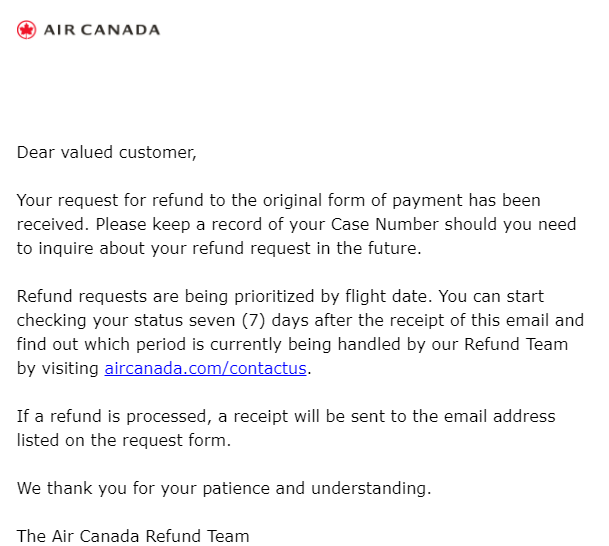
Task: Click the '(7)' number in parentheses
Action: pyautogui.click(x=254, y=321)
